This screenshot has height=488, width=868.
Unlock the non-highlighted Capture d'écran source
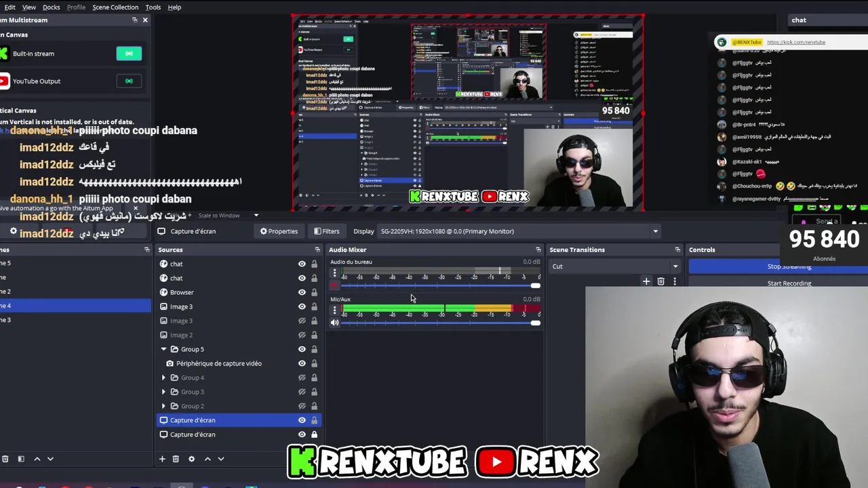click(314, 434)
